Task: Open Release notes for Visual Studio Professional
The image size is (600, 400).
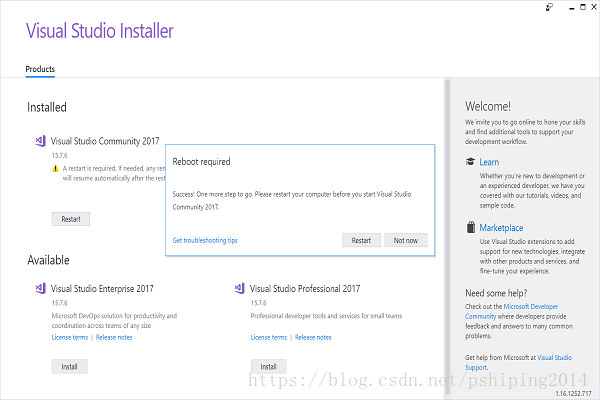Action: point(313,337)
